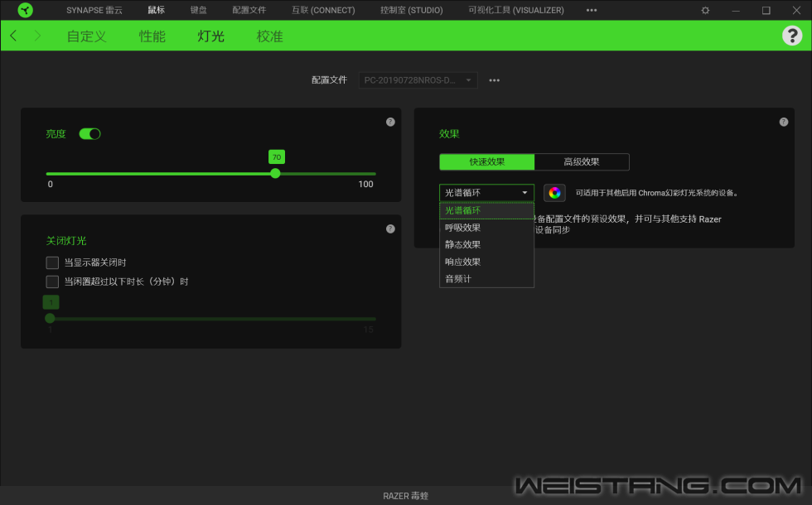Select 呼吸效果 from the list
Screen dimensions: 812x505
(486, 228)
